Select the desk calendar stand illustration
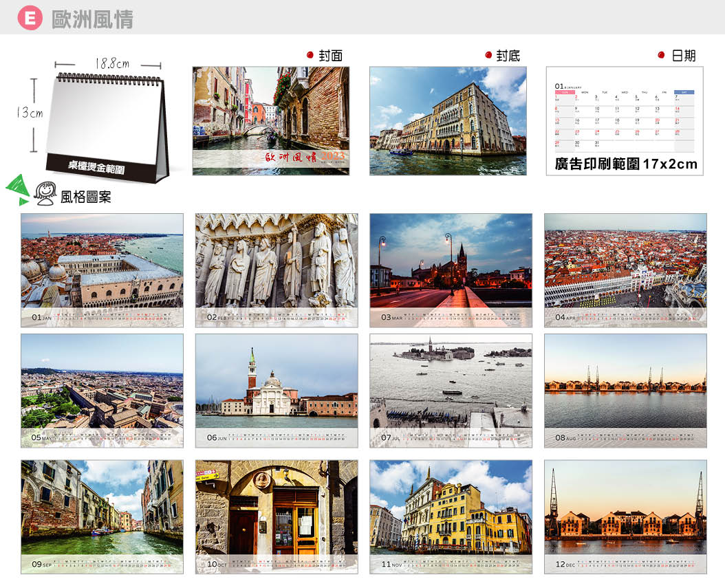The height and width of the screenshot is (588, 725). pyautogui.click(x=107, y=128)
